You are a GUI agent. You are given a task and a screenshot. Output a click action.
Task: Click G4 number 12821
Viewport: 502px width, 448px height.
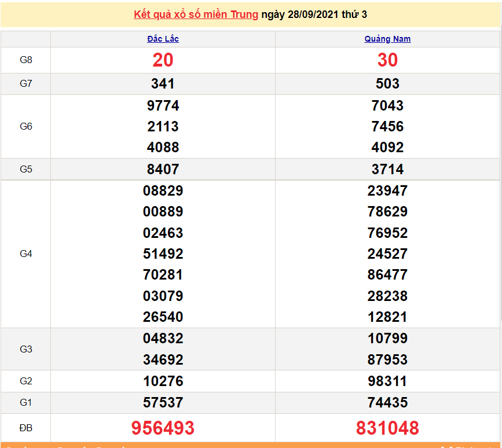coord(387,317)
